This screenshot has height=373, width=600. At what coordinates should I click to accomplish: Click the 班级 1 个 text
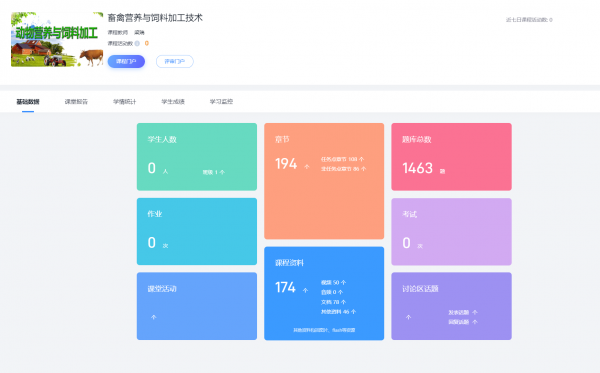pyautogui.click(x=214, y=173)
